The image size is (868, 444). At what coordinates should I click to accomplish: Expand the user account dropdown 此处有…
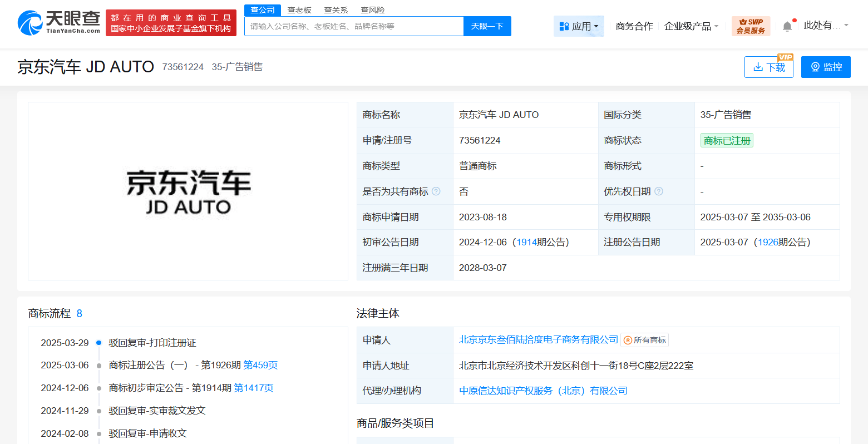pos(826,26)
